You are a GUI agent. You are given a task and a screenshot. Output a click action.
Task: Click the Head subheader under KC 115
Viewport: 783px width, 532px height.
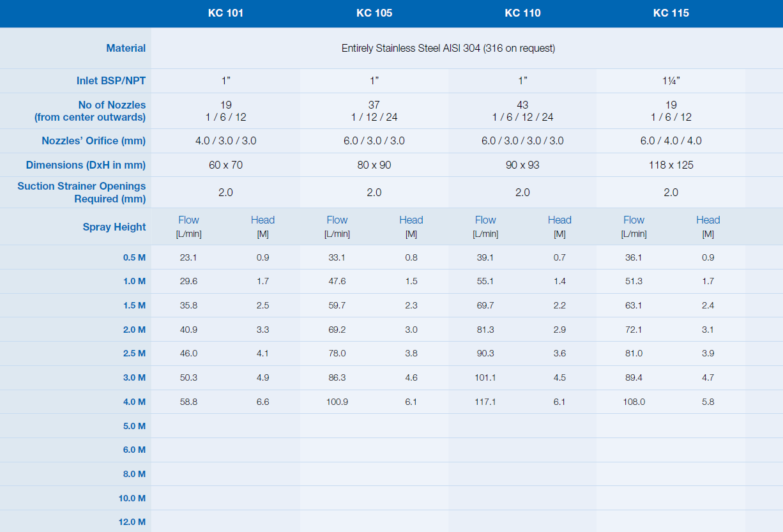point(708,220)
